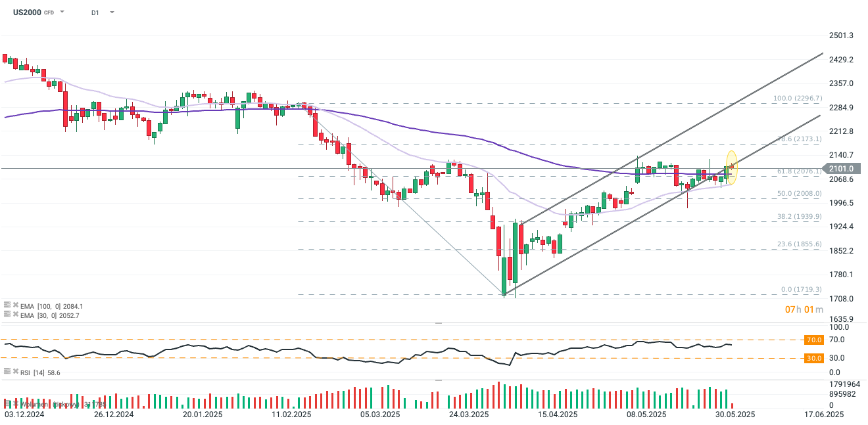Remove the EMA 30 indicator with its X
Screen dimensions: 868x425
coord(16,314)
